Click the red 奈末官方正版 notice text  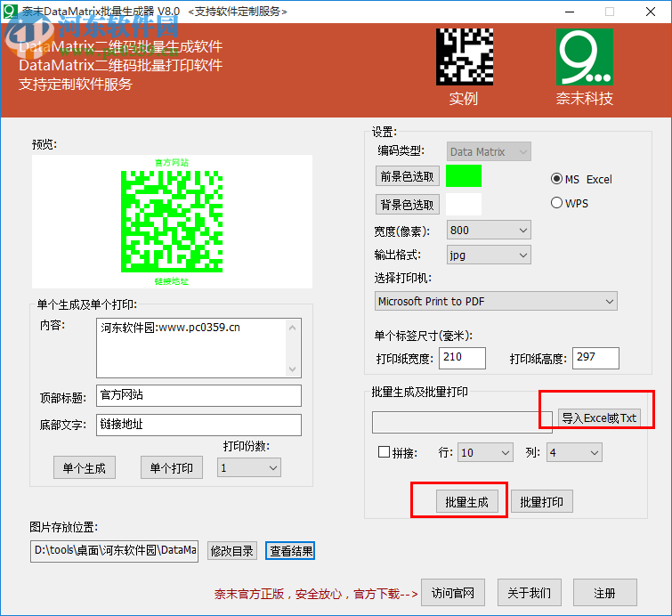[x=316, y=594]
